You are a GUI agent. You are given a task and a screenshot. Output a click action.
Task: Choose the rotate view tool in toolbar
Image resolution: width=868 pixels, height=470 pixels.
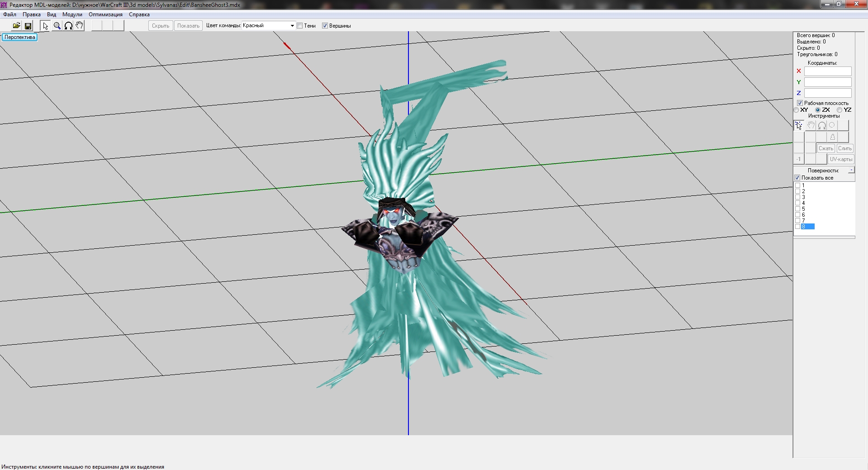(68, 26)
